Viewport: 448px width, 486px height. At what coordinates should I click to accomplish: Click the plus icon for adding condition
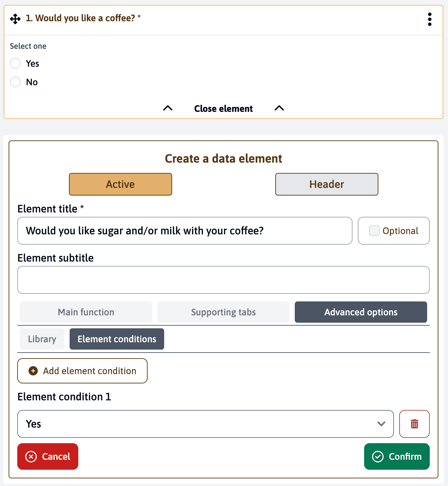point(33,371)
